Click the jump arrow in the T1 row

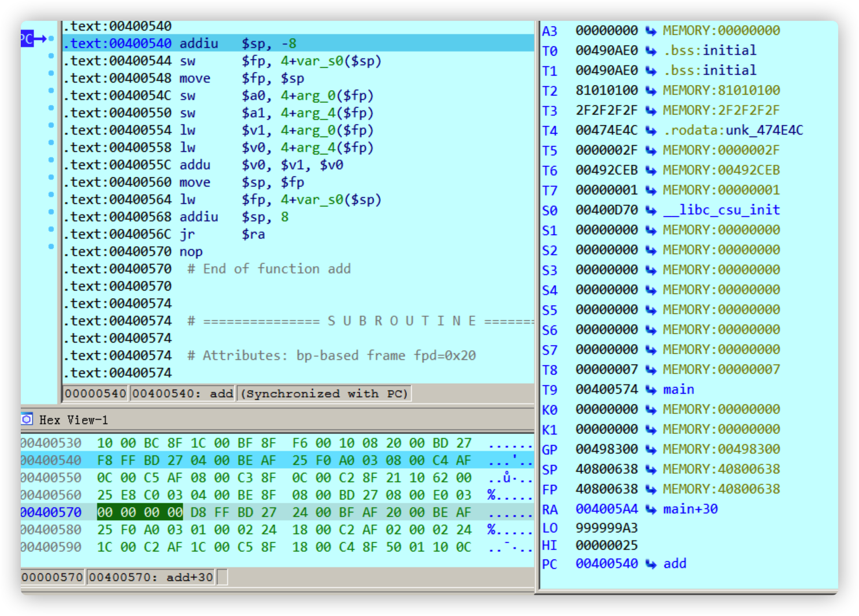[651, 70]
